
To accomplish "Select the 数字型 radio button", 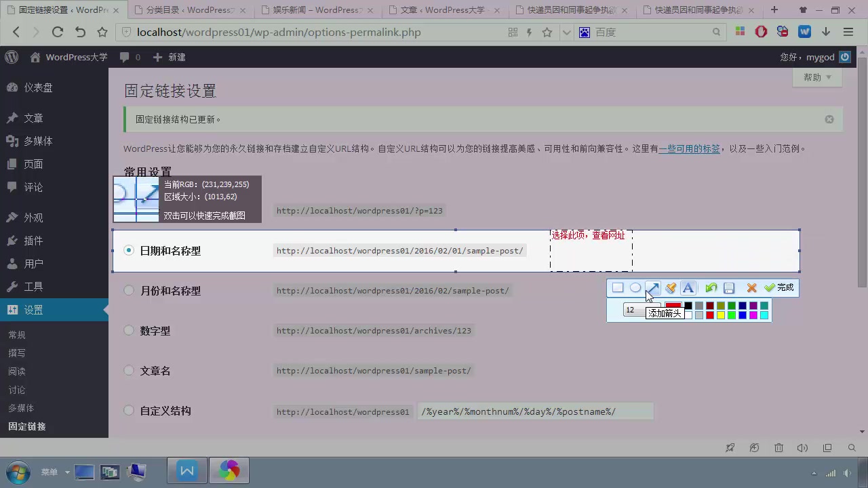I will 129,331.
